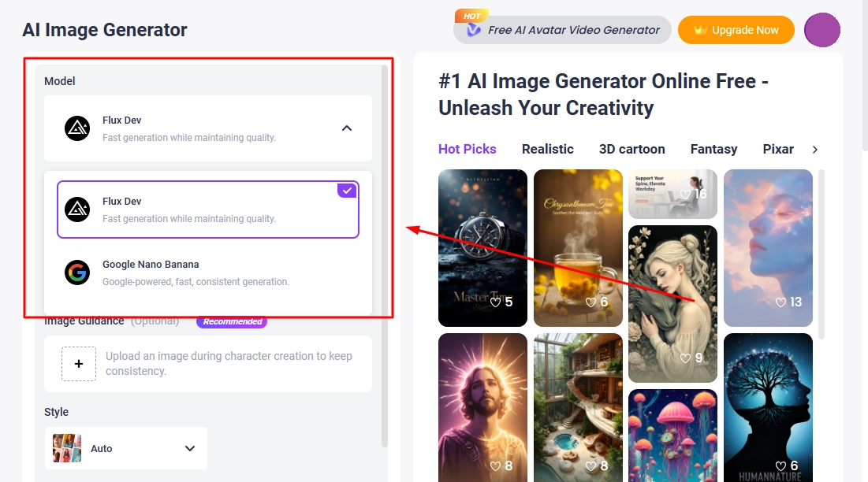Image resolution: width=868 pixels, height=482 pixels.
Task: Click the Flux Dev model icon
Action: pyautogui.click(x=77, y=127)
